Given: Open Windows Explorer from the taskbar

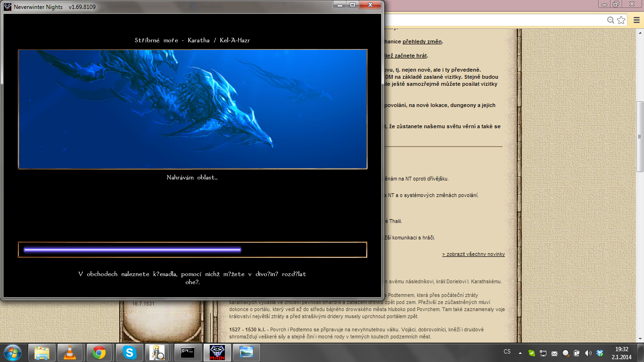Looking at the screenshot, I should click(x=42, y=353).
